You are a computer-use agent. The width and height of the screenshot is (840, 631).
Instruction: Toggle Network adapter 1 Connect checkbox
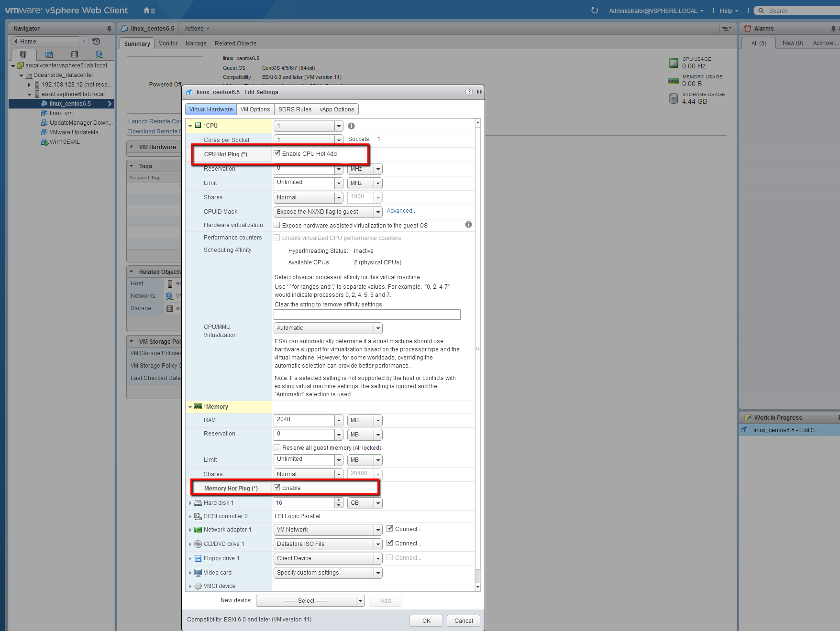(389, 529)
